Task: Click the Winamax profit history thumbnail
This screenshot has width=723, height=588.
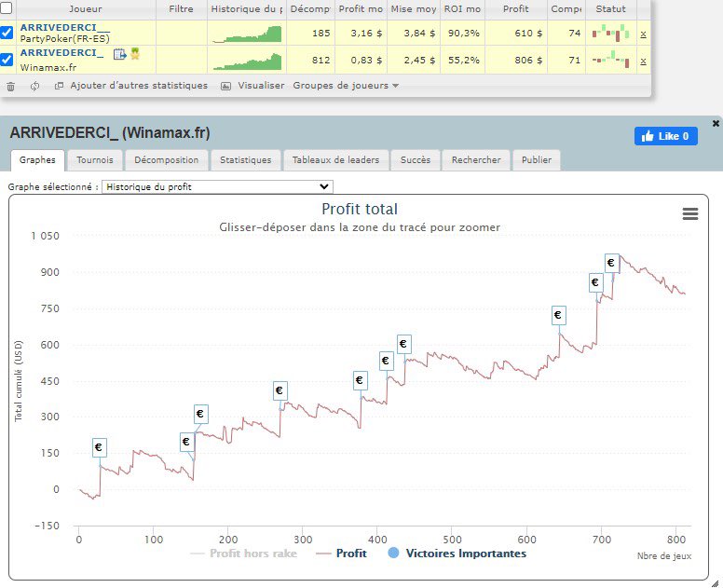Action: (247, 61)
